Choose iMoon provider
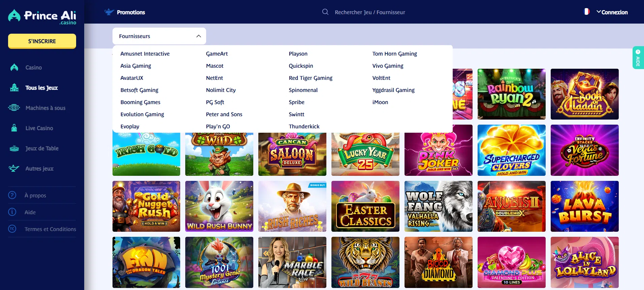 click(380, 102)
